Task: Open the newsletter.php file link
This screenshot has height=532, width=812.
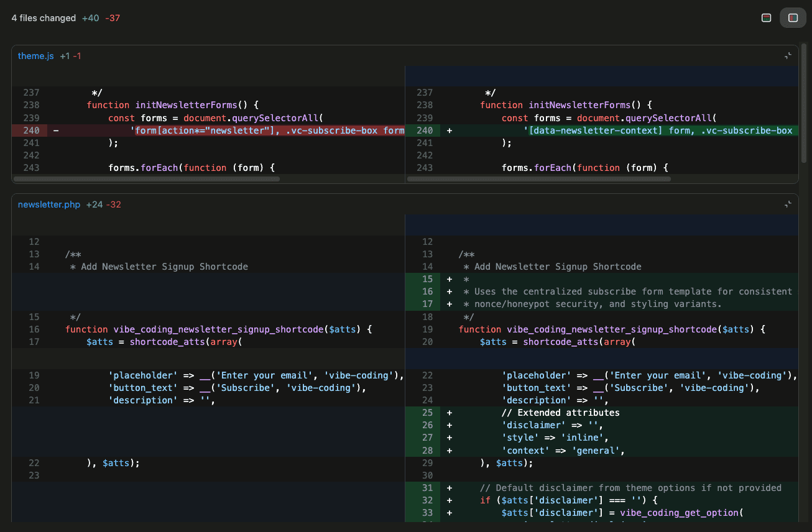Action: [x=49, y=204]
